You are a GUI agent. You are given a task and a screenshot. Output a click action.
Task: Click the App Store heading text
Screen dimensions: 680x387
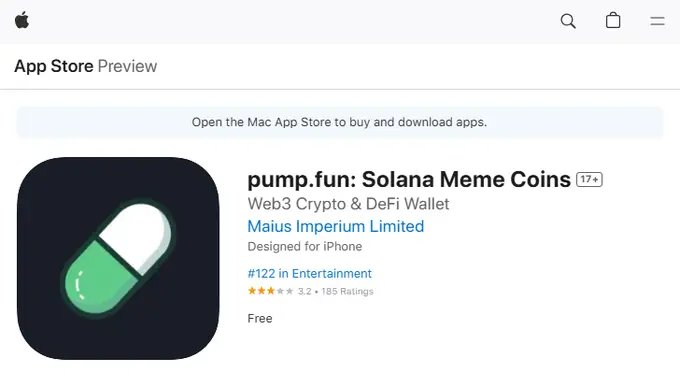pyautogui.click(x=54, y=66)
